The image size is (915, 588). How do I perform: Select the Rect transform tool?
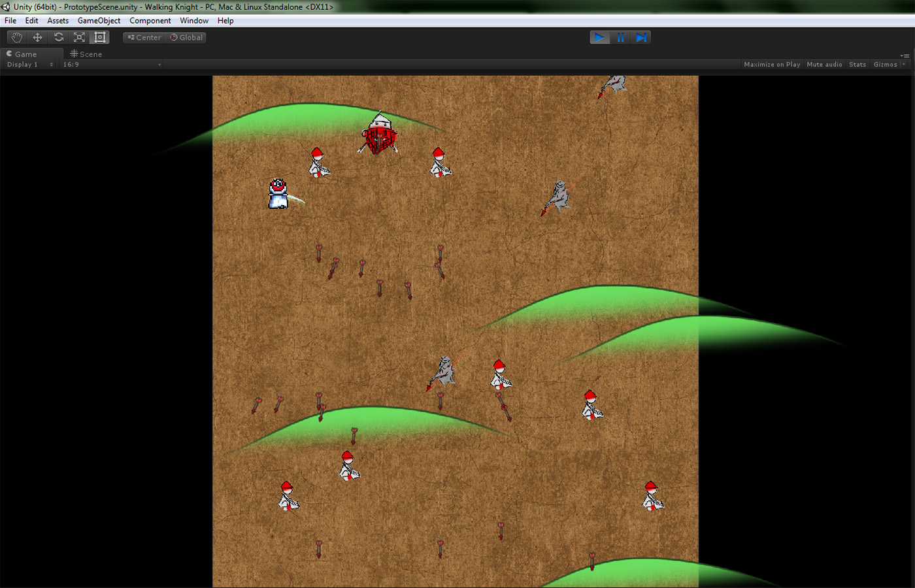[100, 37]
